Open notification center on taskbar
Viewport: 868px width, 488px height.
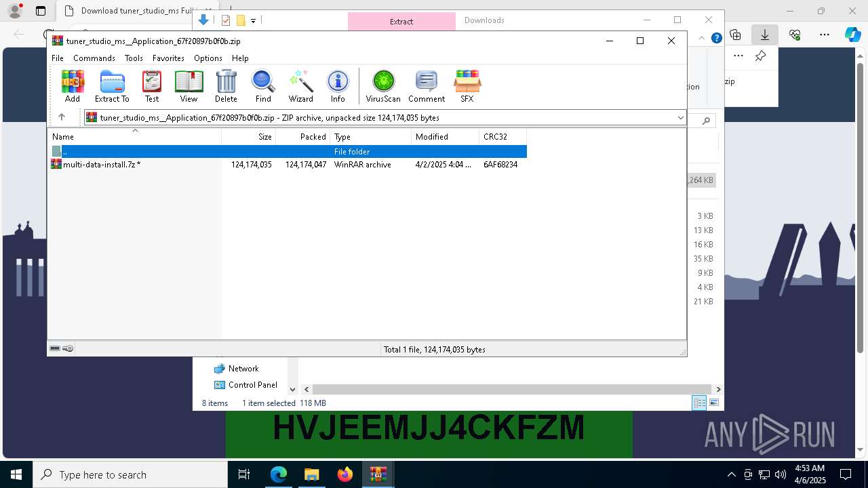click(846, 474)
